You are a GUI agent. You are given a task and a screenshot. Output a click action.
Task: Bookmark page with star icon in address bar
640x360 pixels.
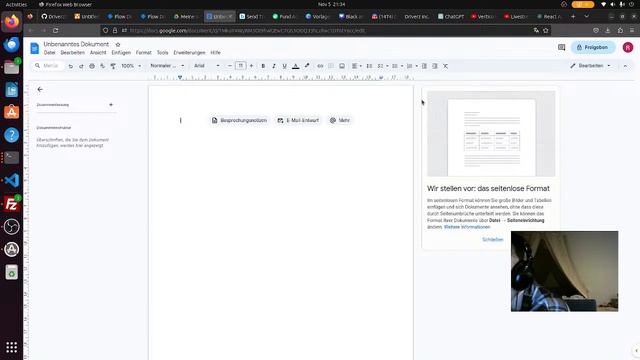546,31
